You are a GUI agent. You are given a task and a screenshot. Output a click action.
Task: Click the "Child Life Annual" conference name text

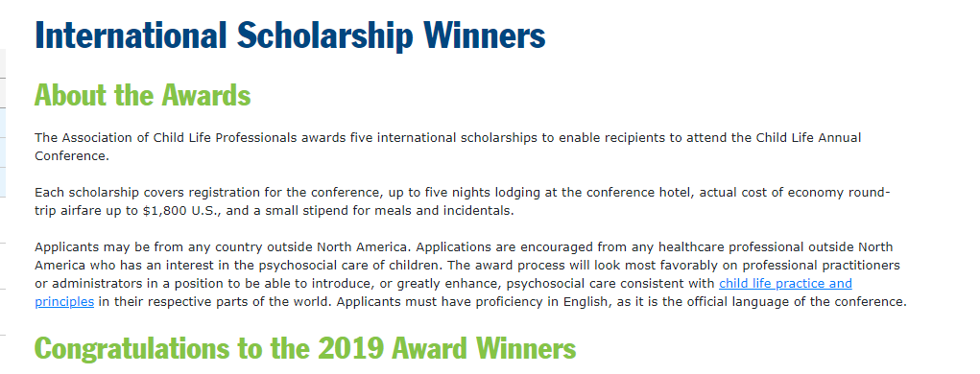point(809,137)
